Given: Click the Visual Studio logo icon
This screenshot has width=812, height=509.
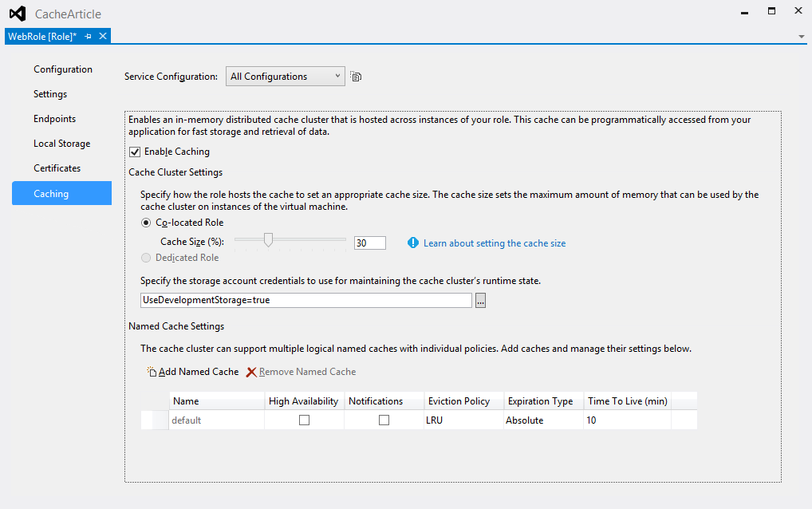Looking at the screenshot, I should click(17, 14).
